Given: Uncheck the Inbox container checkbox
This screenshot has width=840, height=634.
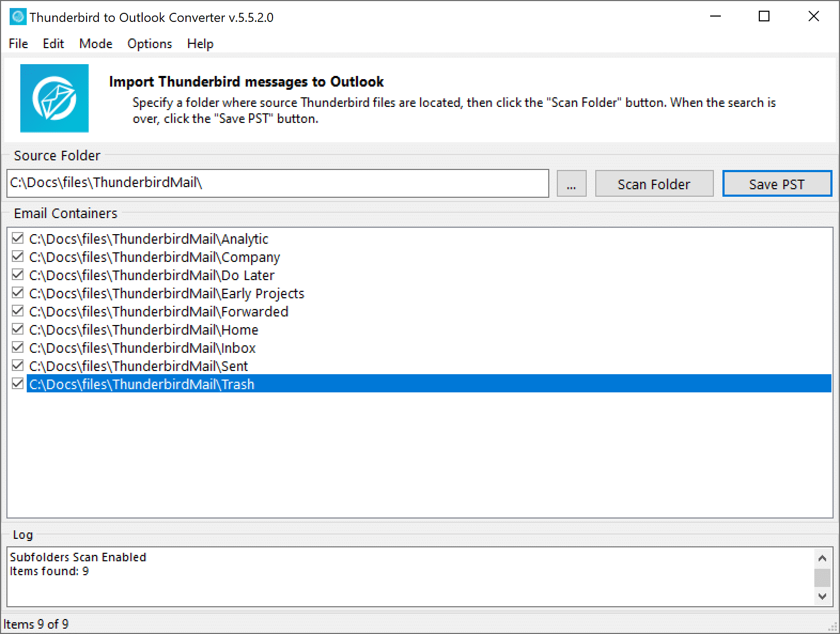Looking at the screenshot, I should [18, 347].
